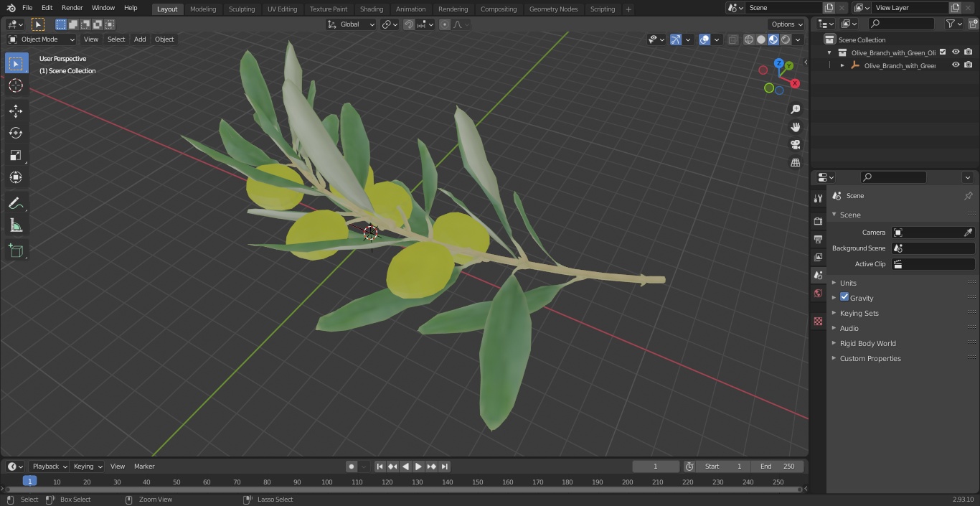Open the Texture properties tab

(x=818, y=321)
